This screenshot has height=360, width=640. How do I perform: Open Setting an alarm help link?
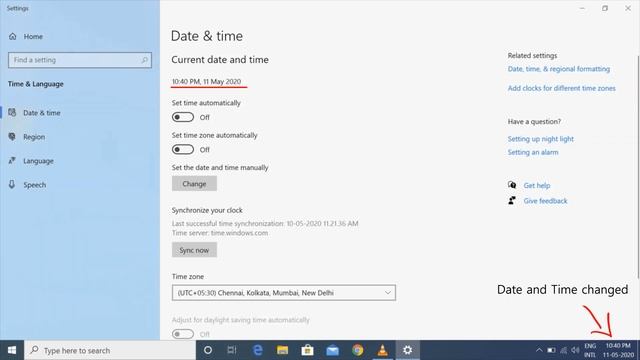coord(533,152)
